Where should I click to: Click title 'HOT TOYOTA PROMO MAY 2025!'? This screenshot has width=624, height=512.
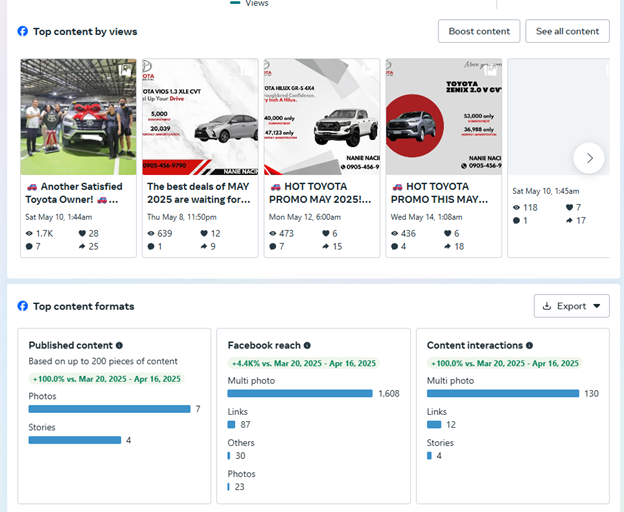click(x=320, y=193)
